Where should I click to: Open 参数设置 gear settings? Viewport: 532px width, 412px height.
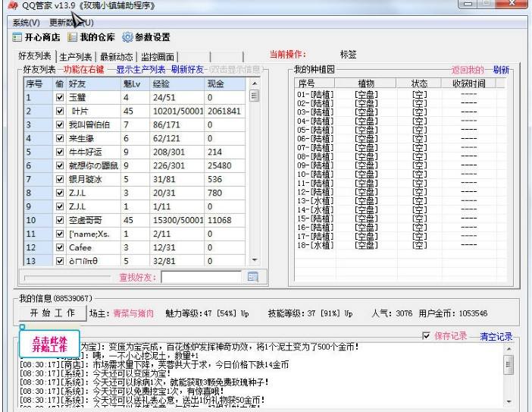click(x=127, y=37)
